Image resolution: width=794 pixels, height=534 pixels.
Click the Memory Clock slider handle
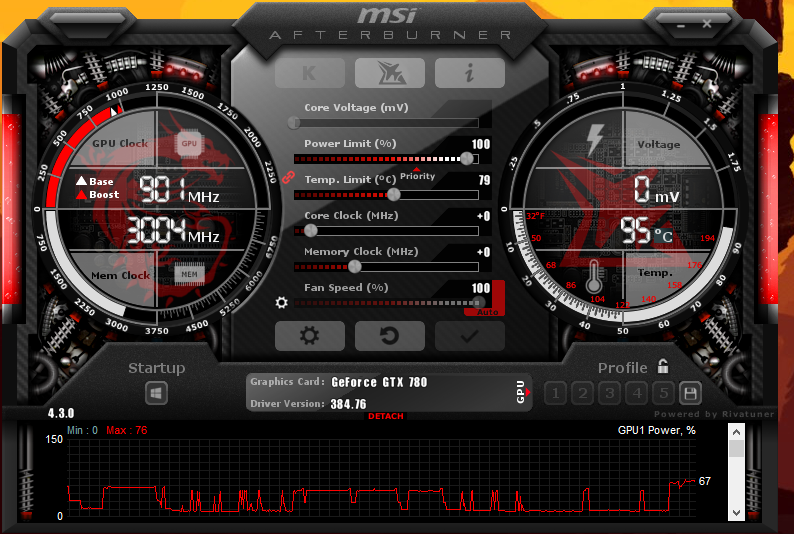pyautogui.click(x=355, y=266)
